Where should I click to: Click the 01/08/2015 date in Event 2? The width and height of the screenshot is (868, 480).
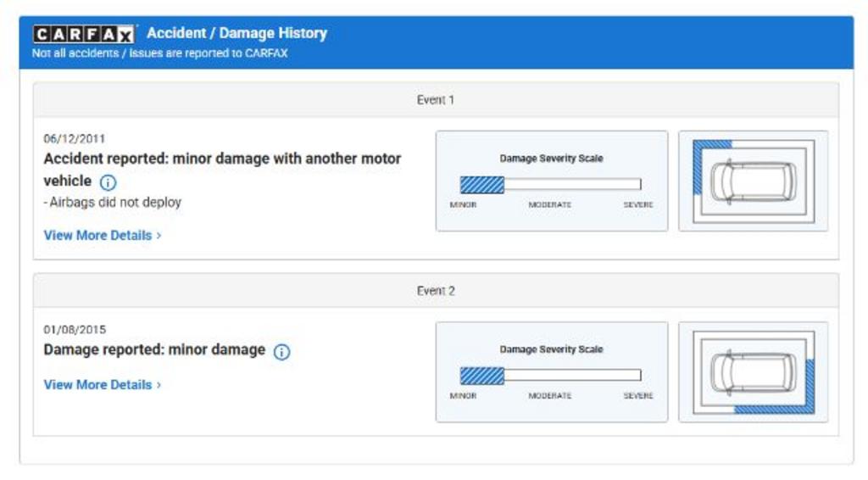(75, 330)
